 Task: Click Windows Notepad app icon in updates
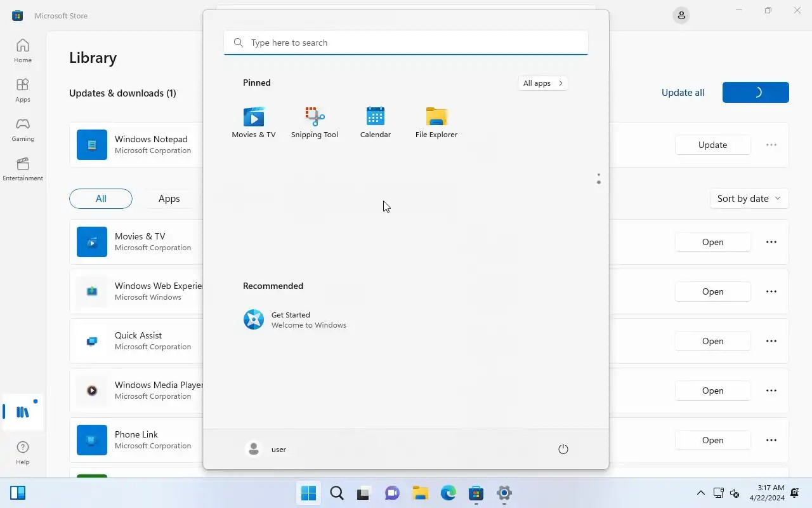[x=92, y=145]
